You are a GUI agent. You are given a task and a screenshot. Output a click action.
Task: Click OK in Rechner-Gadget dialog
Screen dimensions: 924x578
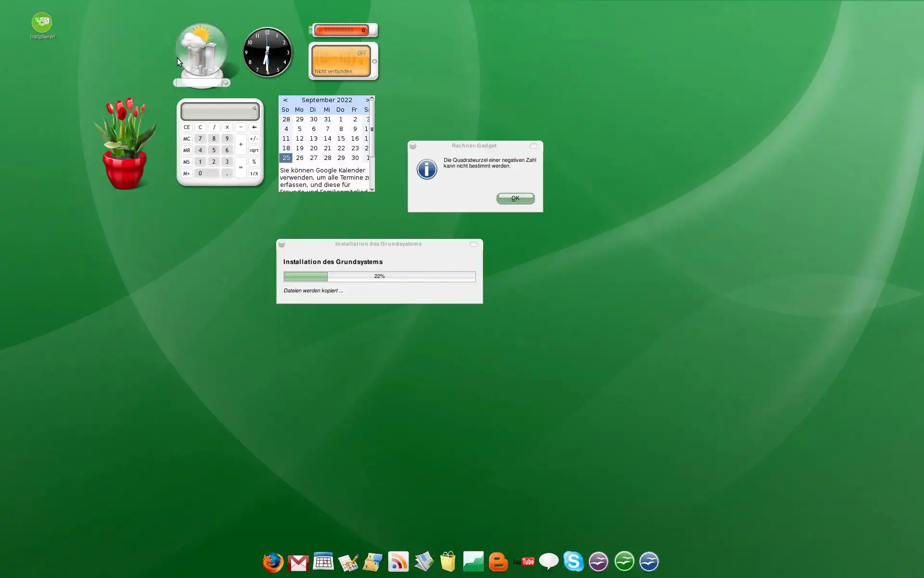click(515, 198)
